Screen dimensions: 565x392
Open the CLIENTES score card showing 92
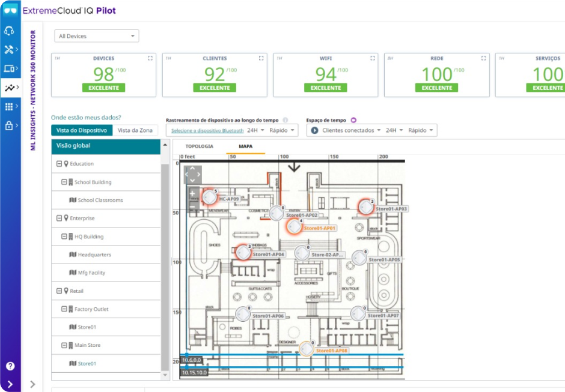[215, 75]
